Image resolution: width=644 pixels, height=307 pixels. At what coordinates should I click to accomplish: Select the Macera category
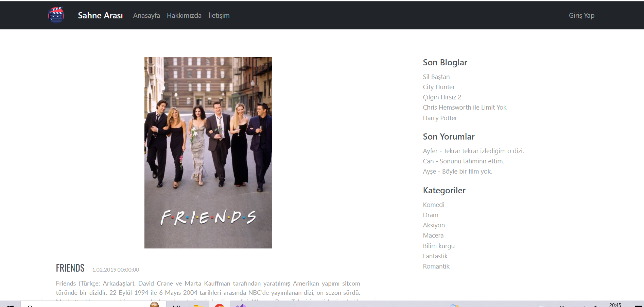tap(433, 236)
